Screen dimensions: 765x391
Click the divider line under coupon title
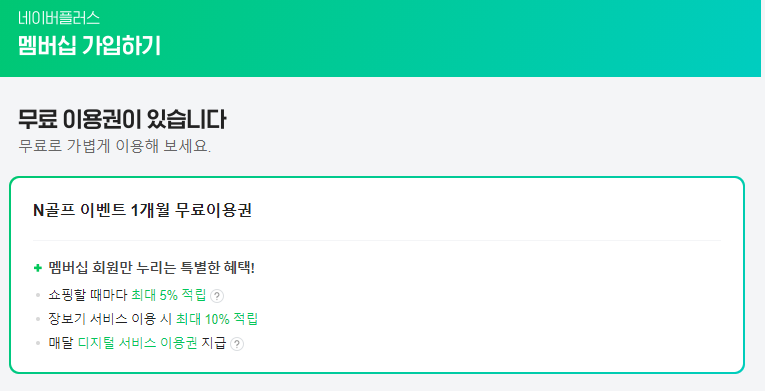pyautogui.click(x=377, y=241)
